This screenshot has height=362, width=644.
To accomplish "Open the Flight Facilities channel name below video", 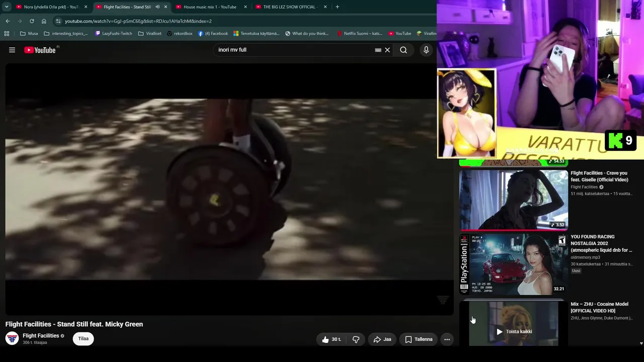I will tap(41, 335).
